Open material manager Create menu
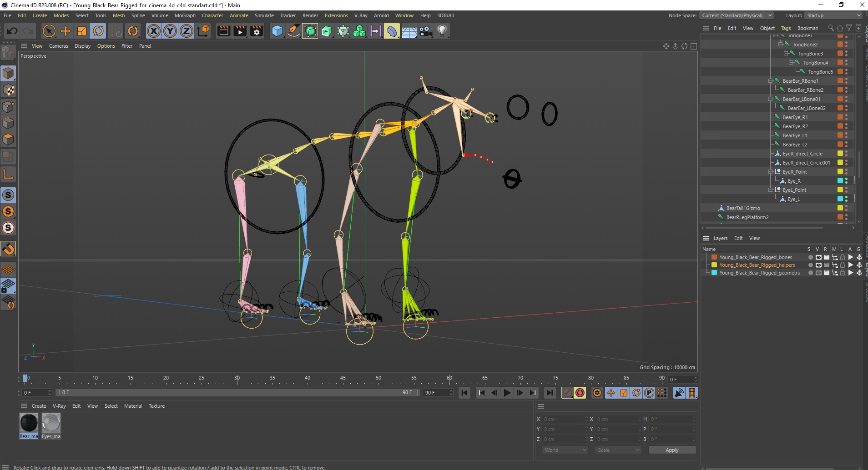The image size is (868, 470). [x=39, y=406]
